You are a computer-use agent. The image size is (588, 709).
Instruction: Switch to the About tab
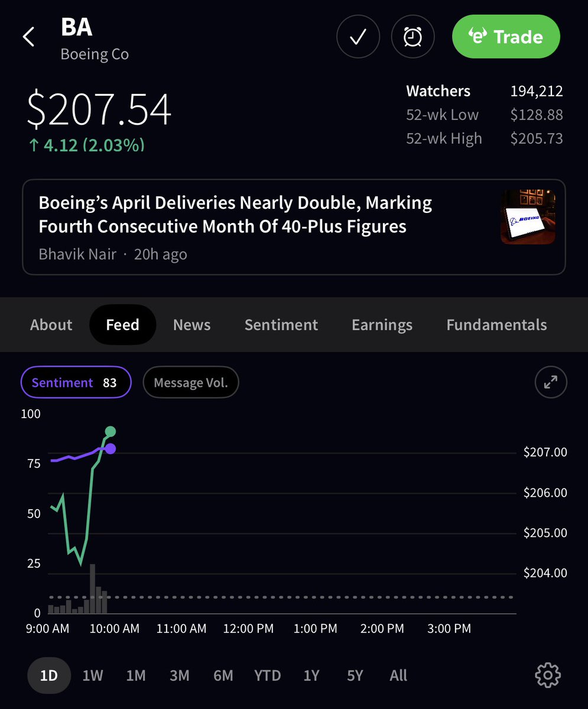51,325
